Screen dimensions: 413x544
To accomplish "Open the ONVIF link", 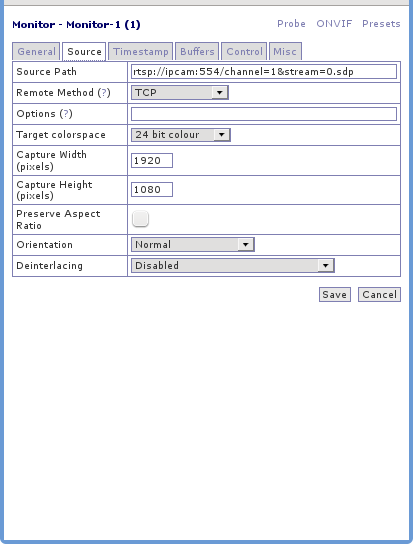I will click(334, 24).
